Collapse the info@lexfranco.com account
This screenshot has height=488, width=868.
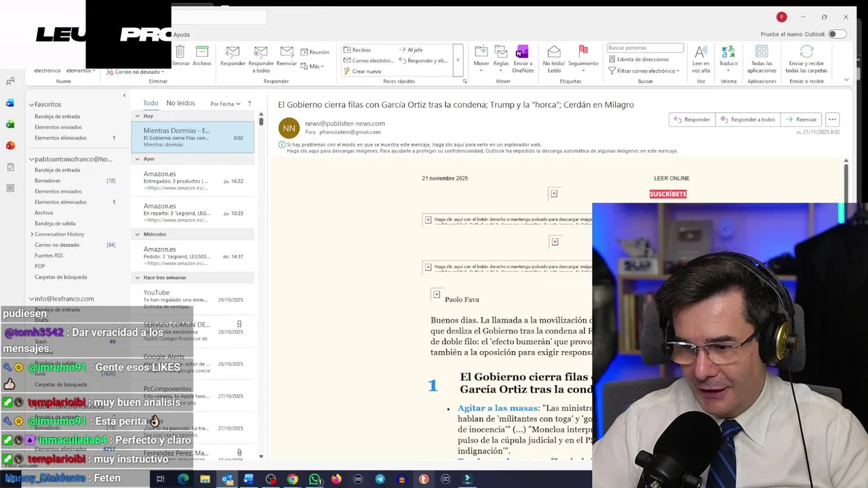coord(31,299)
